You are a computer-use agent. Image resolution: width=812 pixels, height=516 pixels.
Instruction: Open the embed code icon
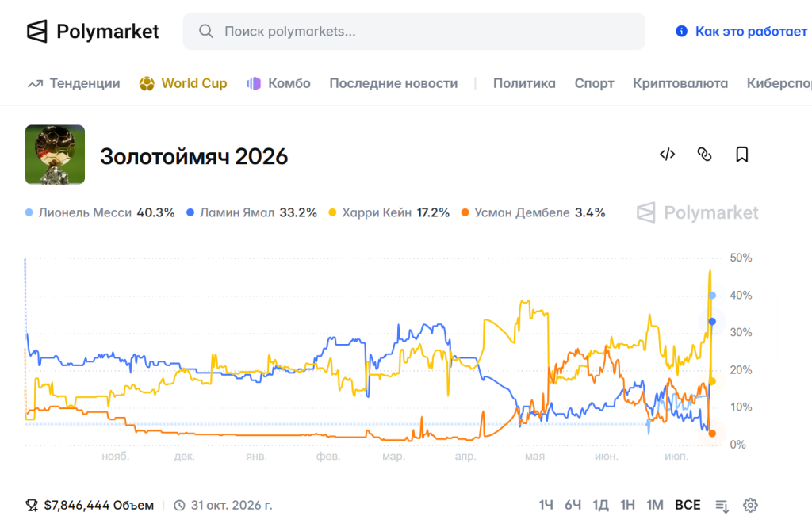[x=667, y=155]
